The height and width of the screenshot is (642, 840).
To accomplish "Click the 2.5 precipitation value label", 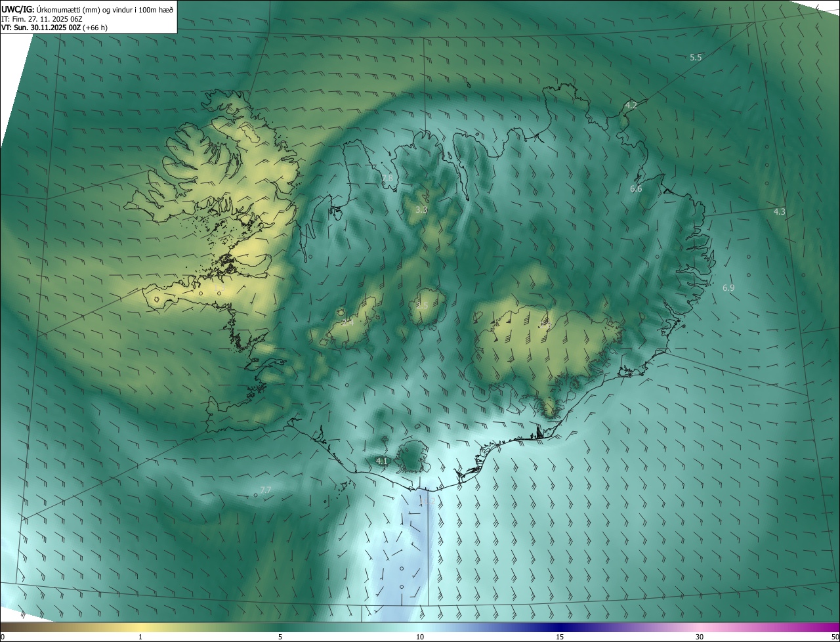I will pos(422,306).
